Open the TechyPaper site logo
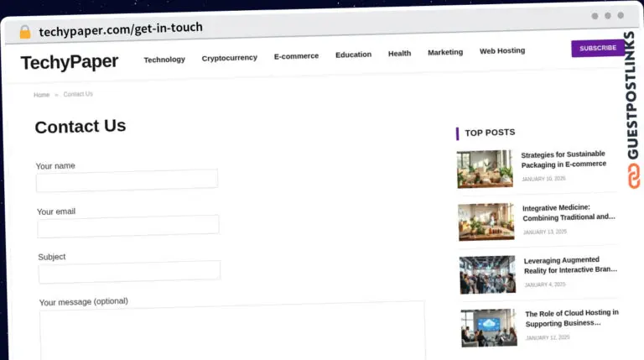This screenshot has height=360, width=644. (70, 62)
